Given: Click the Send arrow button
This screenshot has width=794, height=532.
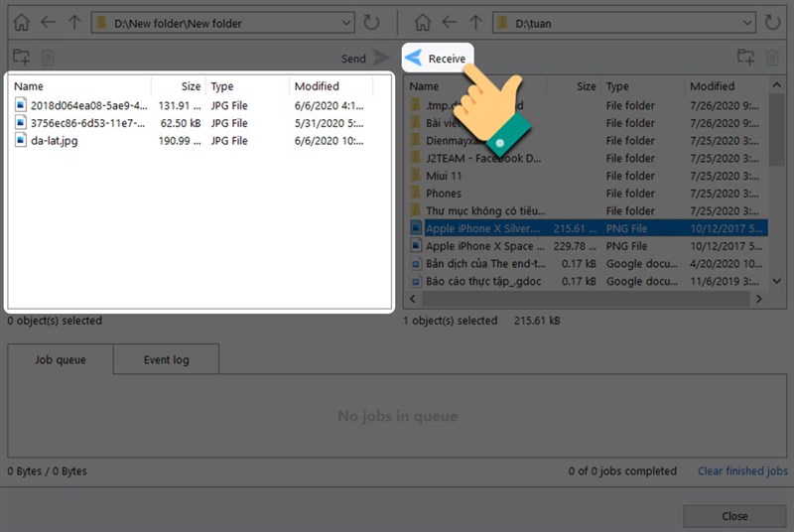Looking at the screenshot, I should pos(381,58).
